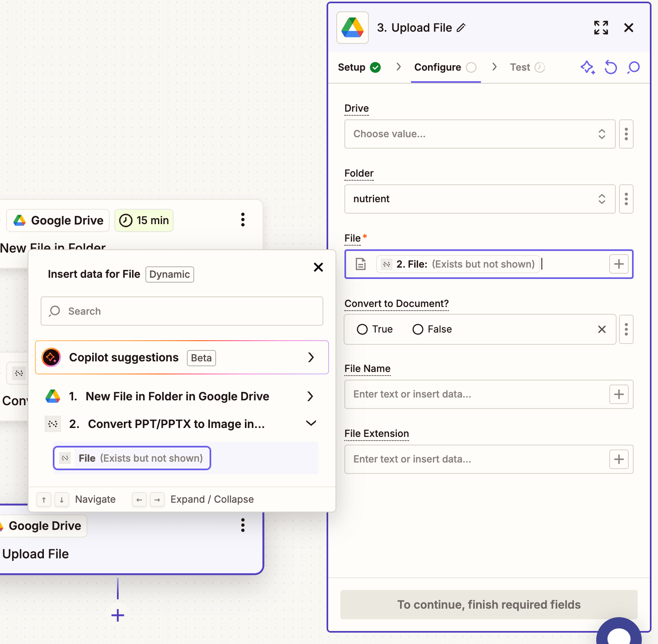Select True for Convert to Document
The height and width of the screenshot is (644, 658).
[x=362, y=329]
